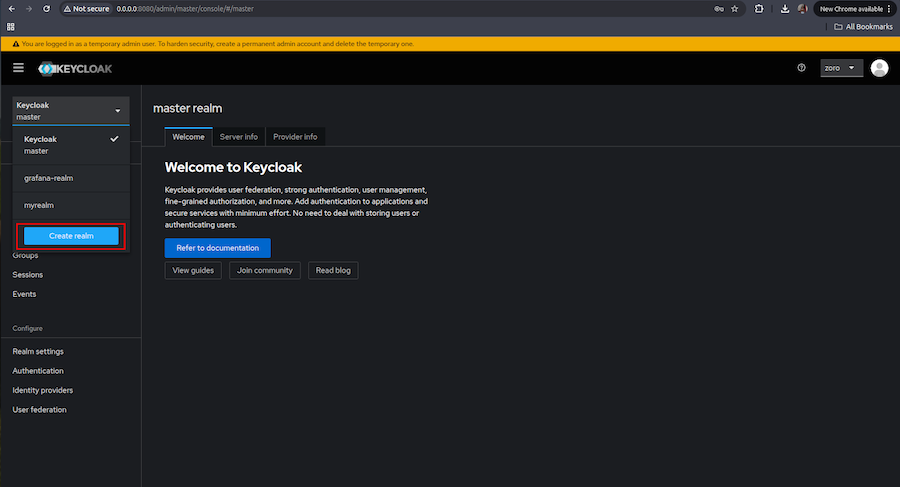Click the View guides button
The height and width of the screenshot is (487, 900).
193,270
